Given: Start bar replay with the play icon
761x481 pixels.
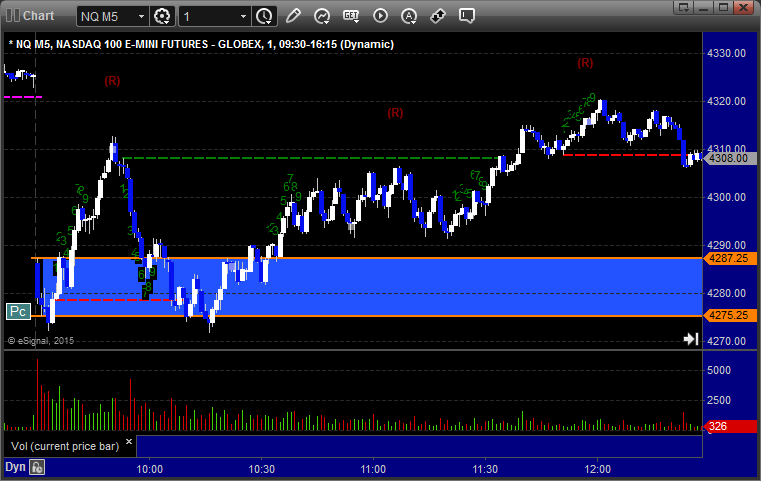Looking at the screenshot, I should [380, 16].
